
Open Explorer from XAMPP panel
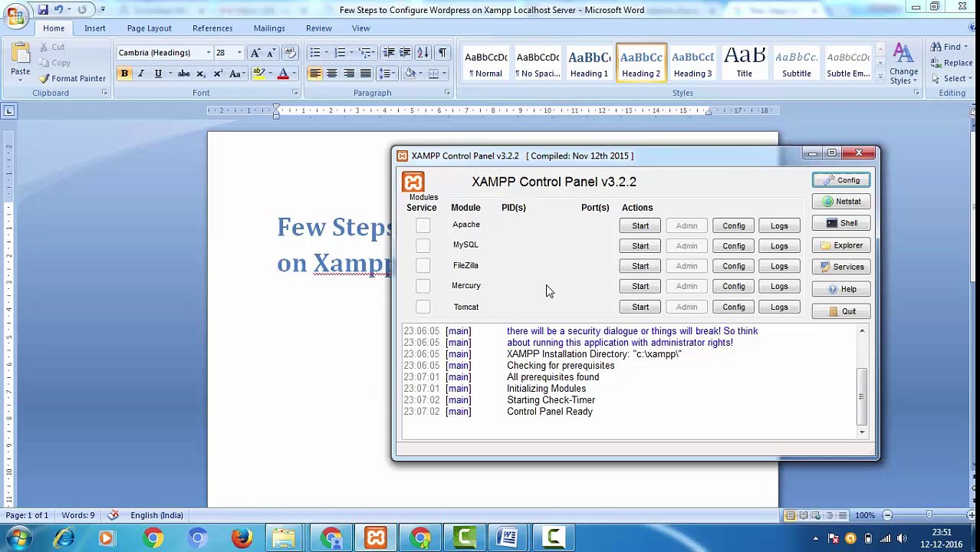(841, 245)
